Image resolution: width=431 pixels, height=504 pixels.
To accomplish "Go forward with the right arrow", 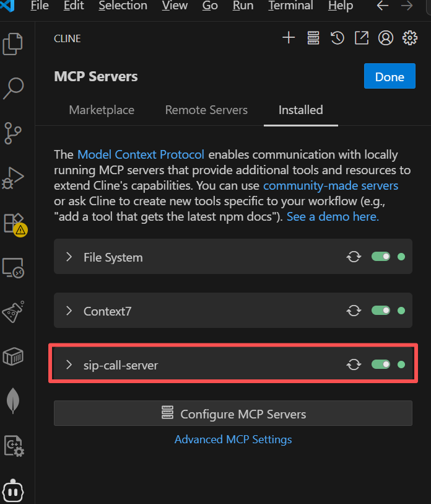I will (407, 6).
